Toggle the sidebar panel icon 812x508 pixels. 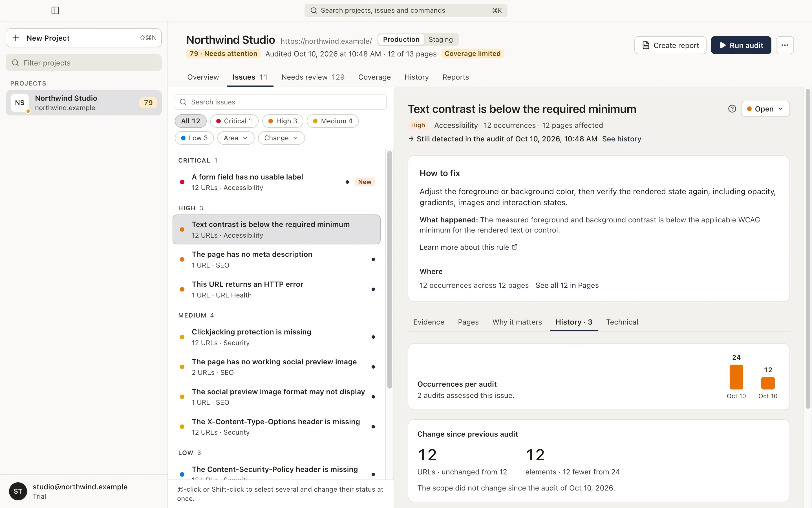55,10
